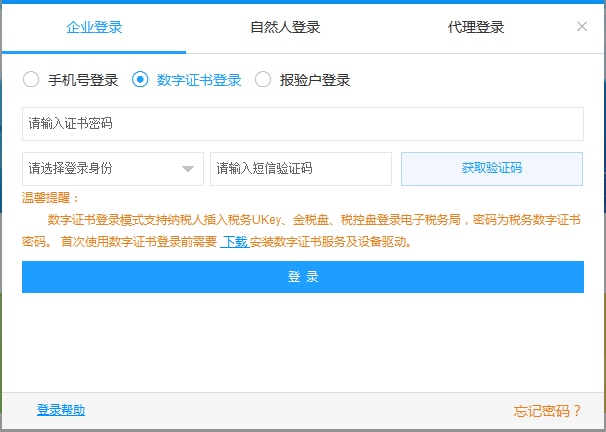Viewport: 606px width, 432px height.
Task: Open the 登录帮助 link
Action: [61, 410]
